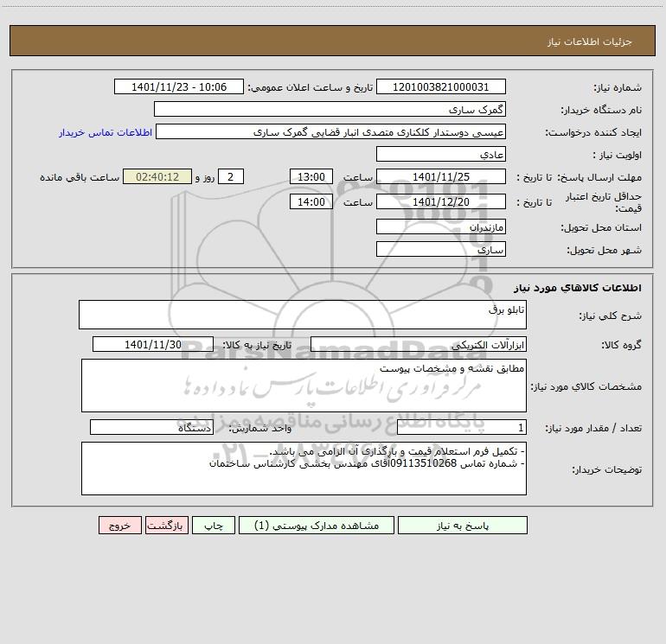Click the validity time field 14:00
The image size is (666, 644).
[x=311, y=201]
